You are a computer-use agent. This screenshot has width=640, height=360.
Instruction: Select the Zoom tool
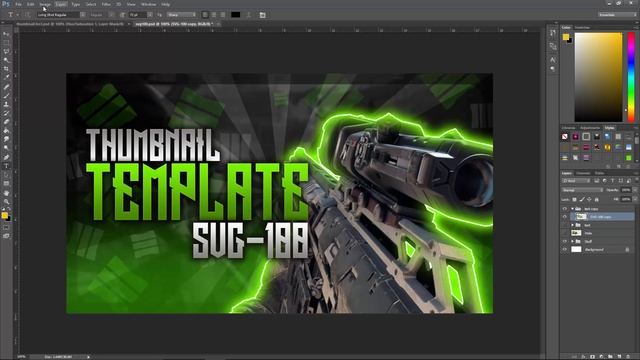click(6, 202)
